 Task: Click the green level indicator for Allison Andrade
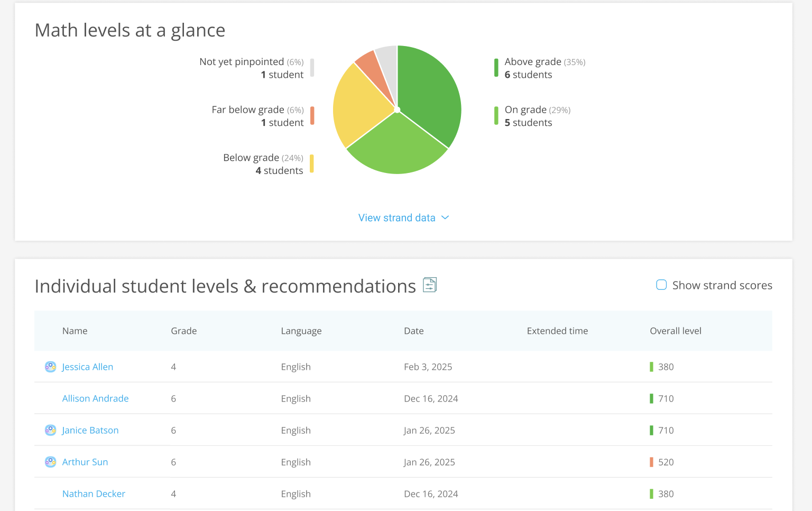tap(652, 398)
